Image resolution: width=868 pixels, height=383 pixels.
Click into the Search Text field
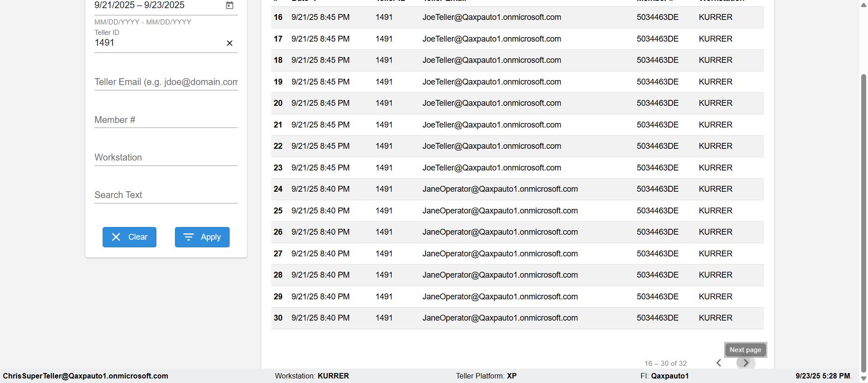tap(166, 195)
